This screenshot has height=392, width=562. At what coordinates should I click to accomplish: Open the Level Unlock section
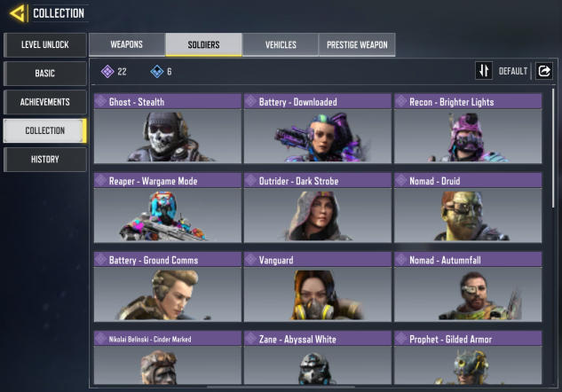click(44, 44)
